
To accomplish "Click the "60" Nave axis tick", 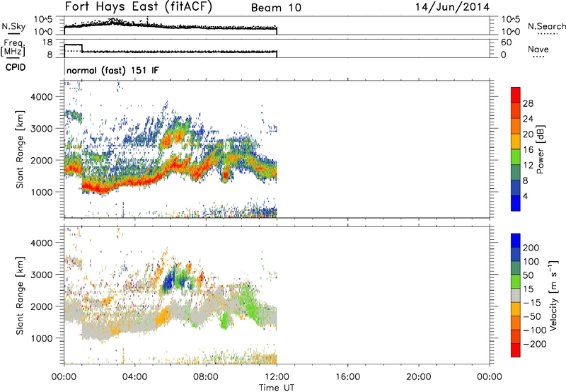I will (x=507, y=42).
